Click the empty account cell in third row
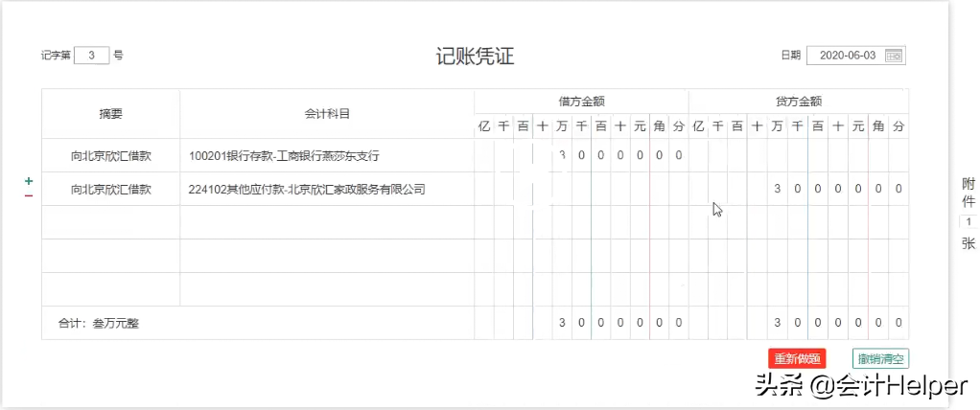This screenshot has width=980, height=410. pos(327,222)
